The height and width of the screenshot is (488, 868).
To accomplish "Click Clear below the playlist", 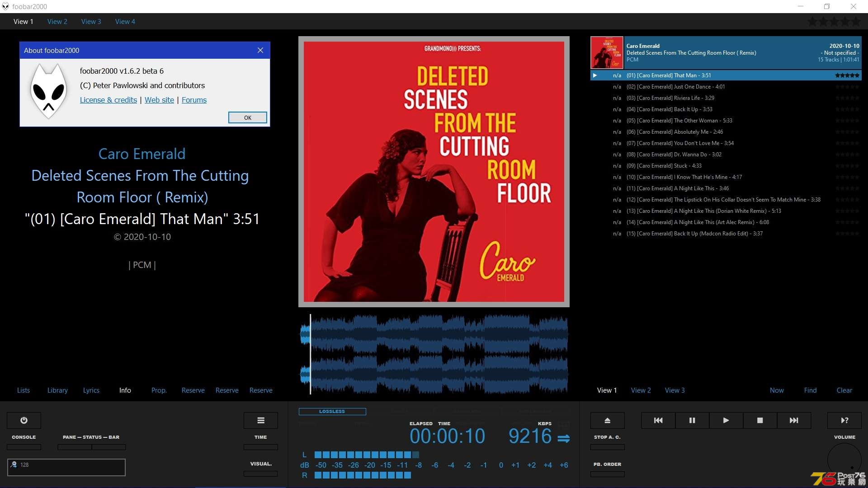I will coord(844,390).
